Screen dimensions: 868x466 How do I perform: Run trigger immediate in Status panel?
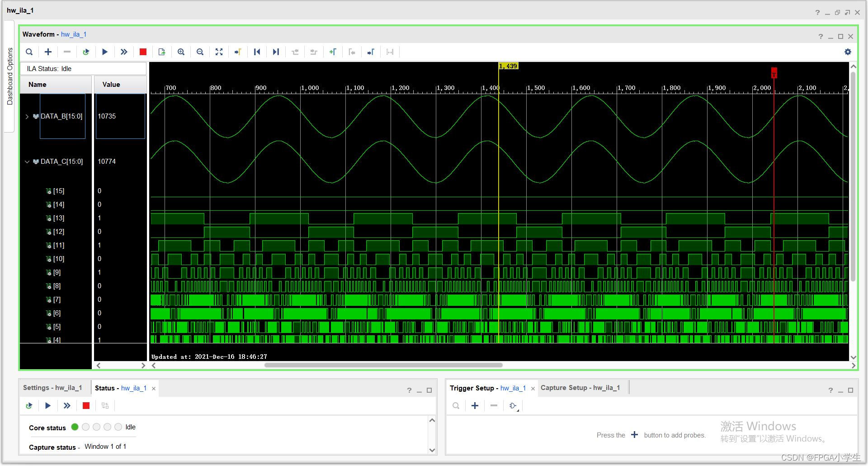67,406
